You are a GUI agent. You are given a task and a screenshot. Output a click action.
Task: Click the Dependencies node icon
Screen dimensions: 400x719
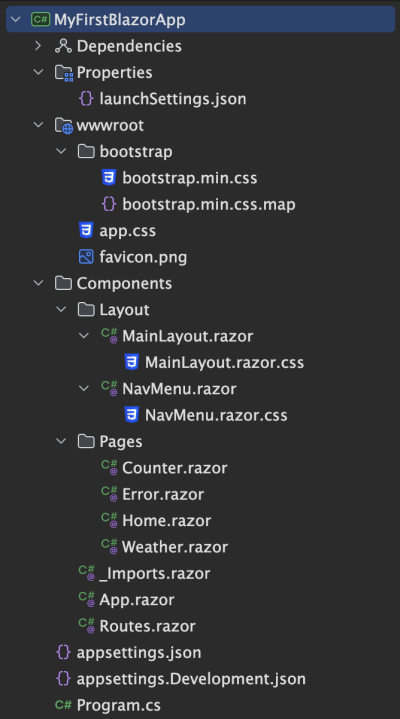coord(63,46)
